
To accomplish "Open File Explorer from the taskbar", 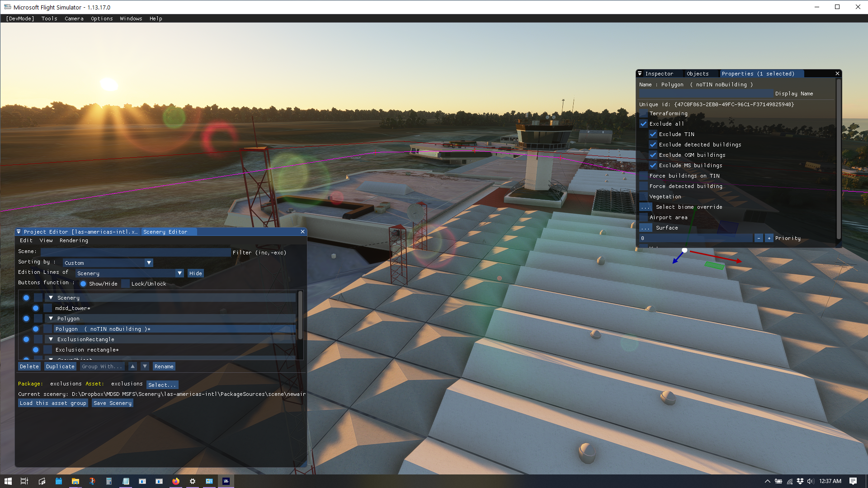I will (x=75, y=481).
